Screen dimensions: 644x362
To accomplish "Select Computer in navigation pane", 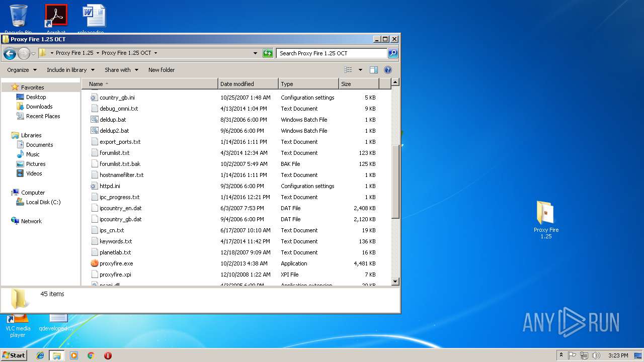I will coord(33,193).
